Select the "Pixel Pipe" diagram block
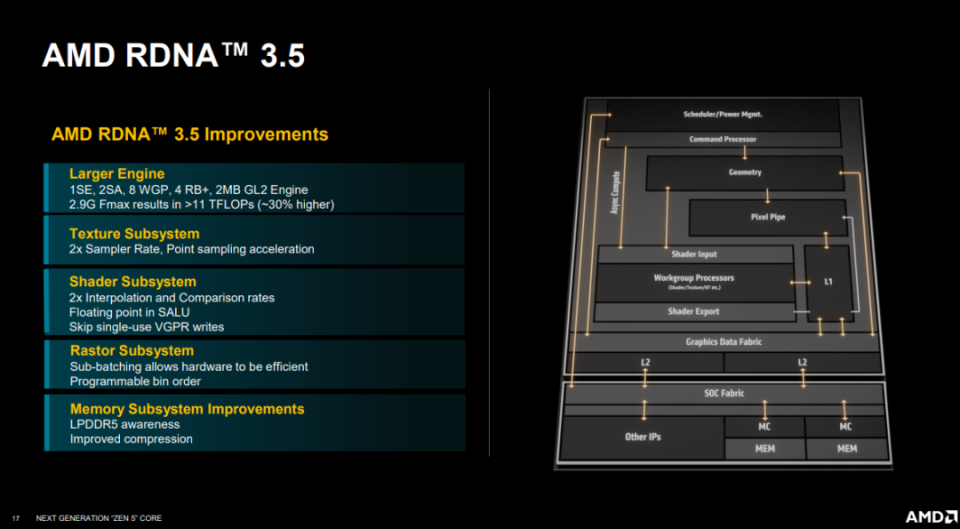Viewport: 960px width, 529px height. point(768,217)
